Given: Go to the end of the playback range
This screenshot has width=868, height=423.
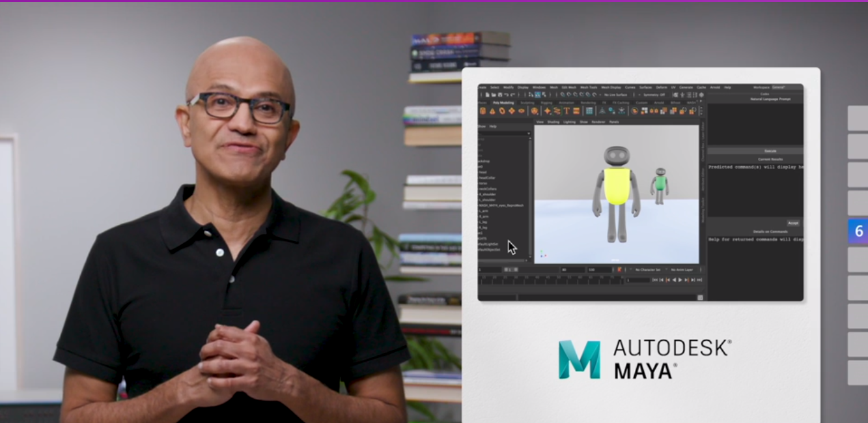Looking at the screenshot, I should [x=699, y=280].
